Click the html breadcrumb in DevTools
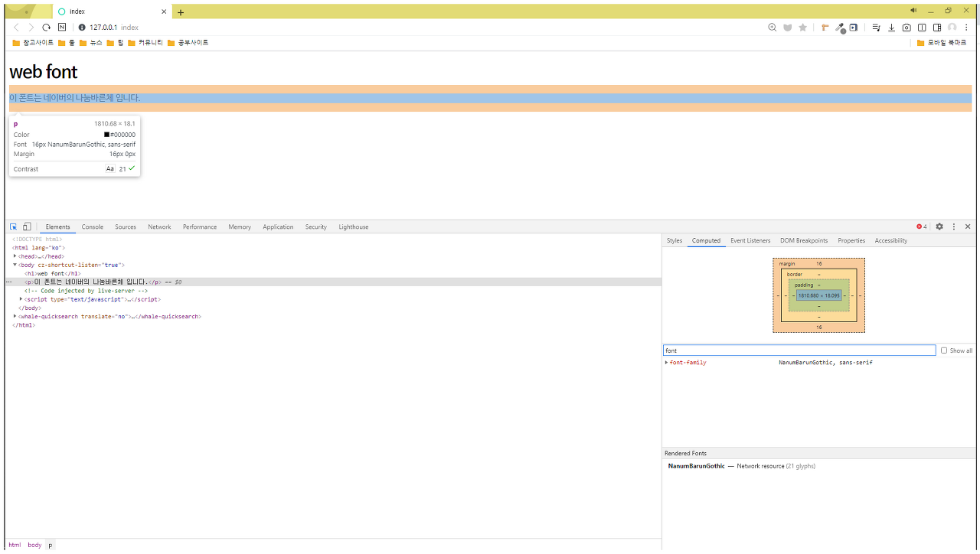This screenshot has width=980, height=554. point(15,545)
